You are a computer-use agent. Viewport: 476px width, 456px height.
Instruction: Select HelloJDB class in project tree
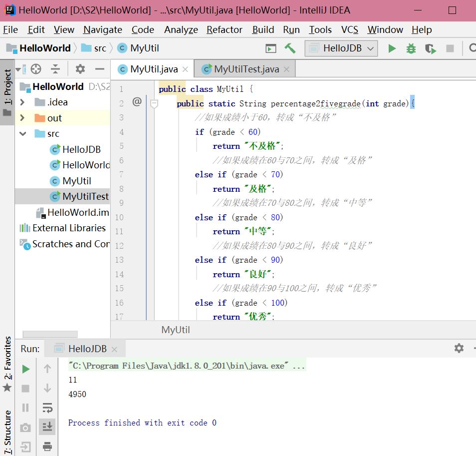75,149
